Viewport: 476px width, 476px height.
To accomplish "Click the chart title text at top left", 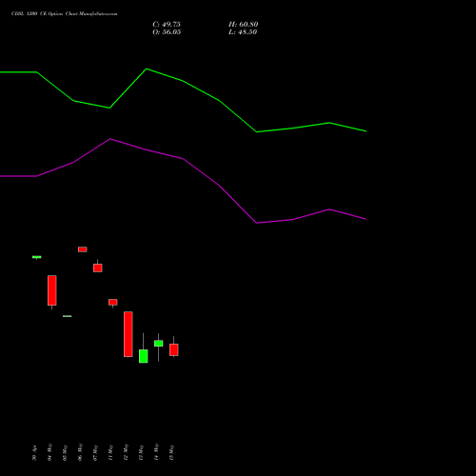I will [65, 14].
